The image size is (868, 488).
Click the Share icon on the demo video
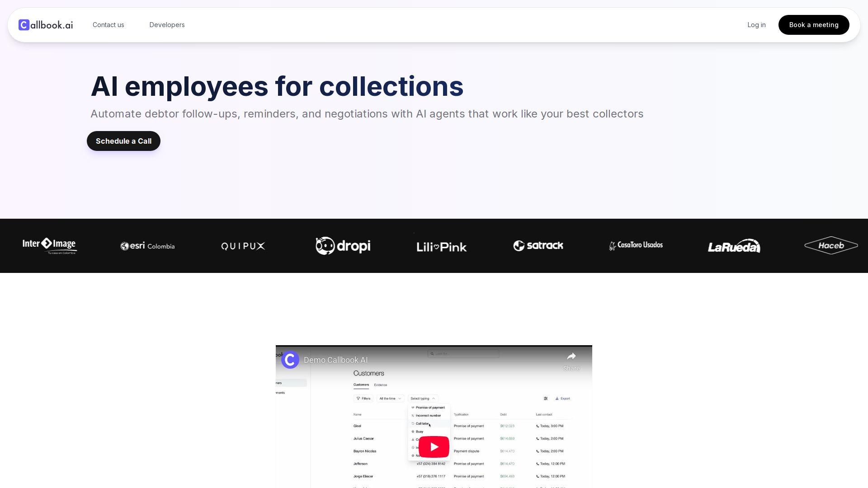point(571,357)
